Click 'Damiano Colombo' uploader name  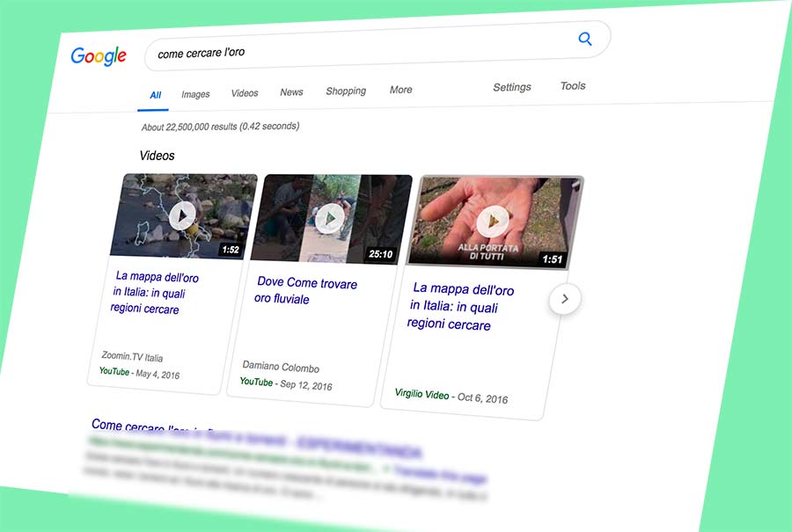click(281, 367)
